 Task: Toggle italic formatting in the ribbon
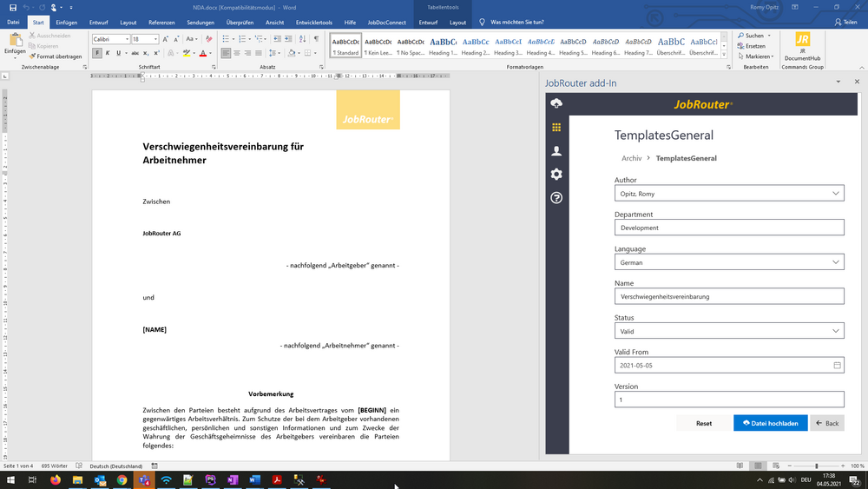click(x=108, y=53)
